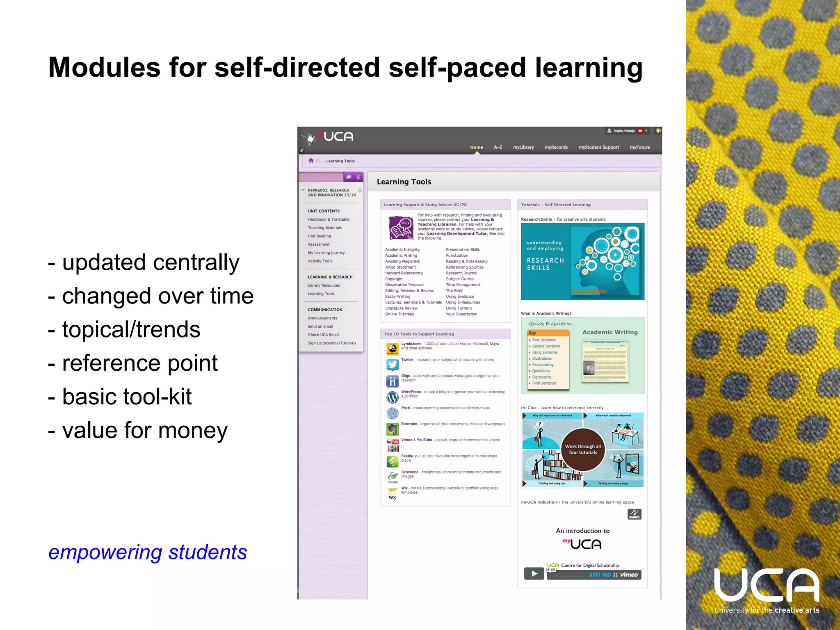Click the top-right corner header icon
This screenshot has height=630, width=840.
click(658, 130)
